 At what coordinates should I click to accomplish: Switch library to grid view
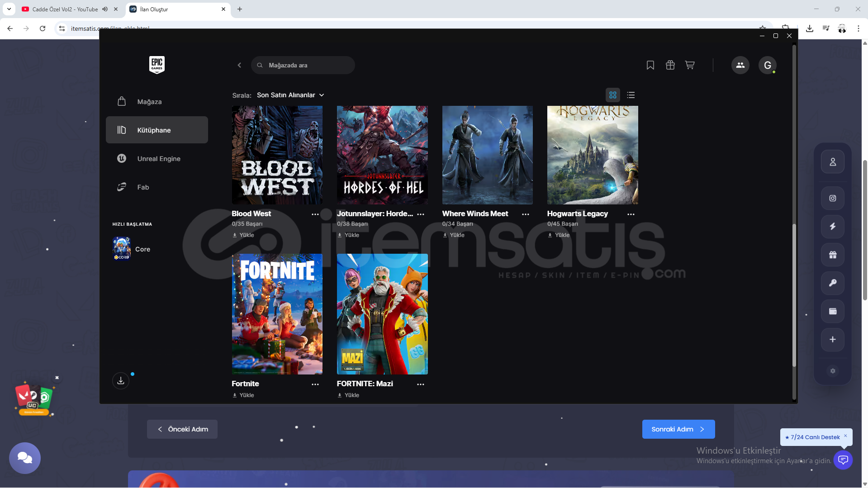click(x=612, y=95)
